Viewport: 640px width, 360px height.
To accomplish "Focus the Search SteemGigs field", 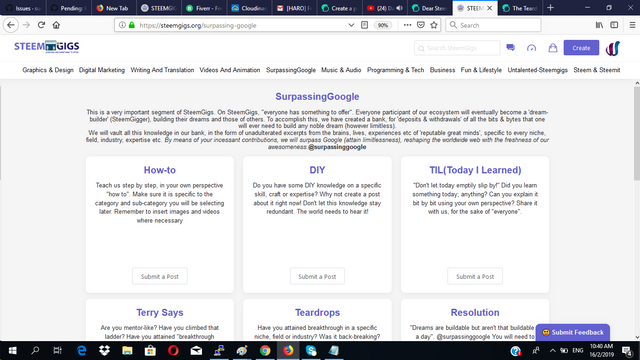I will click(457, 48).
